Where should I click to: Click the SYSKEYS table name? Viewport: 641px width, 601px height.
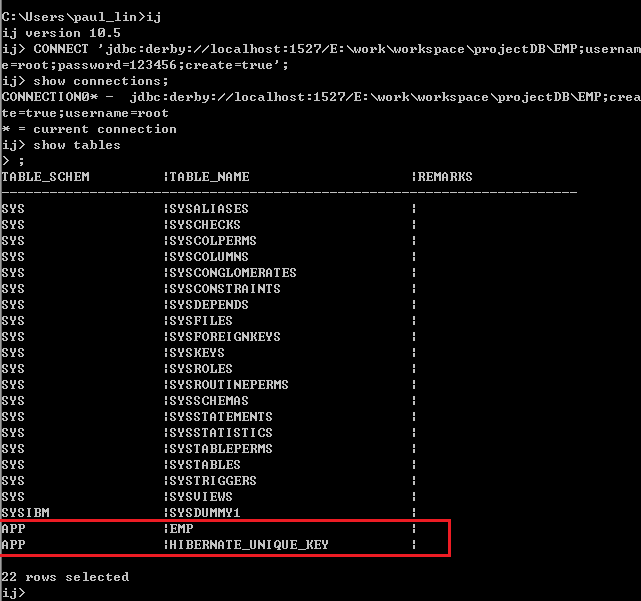(x=197, y=352)
